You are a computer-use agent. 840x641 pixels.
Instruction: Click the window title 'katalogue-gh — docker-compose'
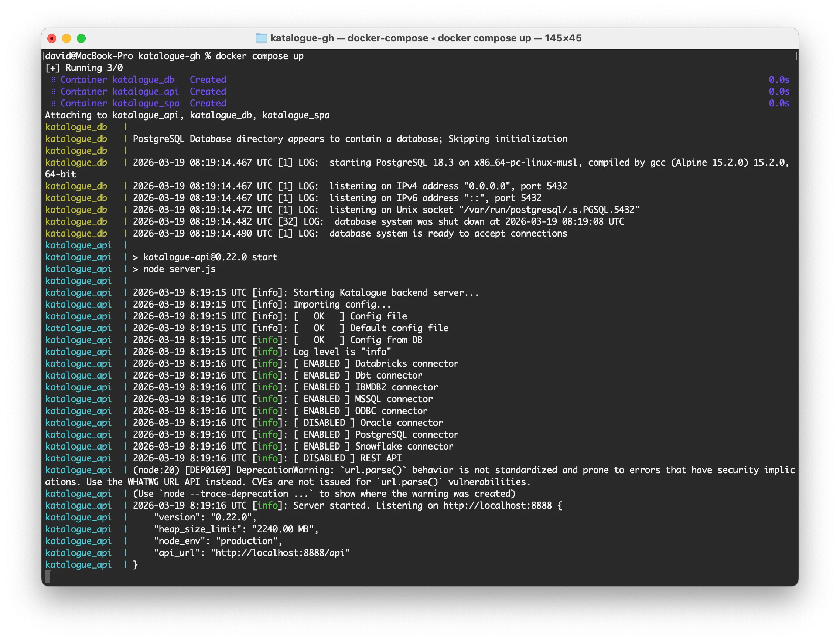pos(349,38)
